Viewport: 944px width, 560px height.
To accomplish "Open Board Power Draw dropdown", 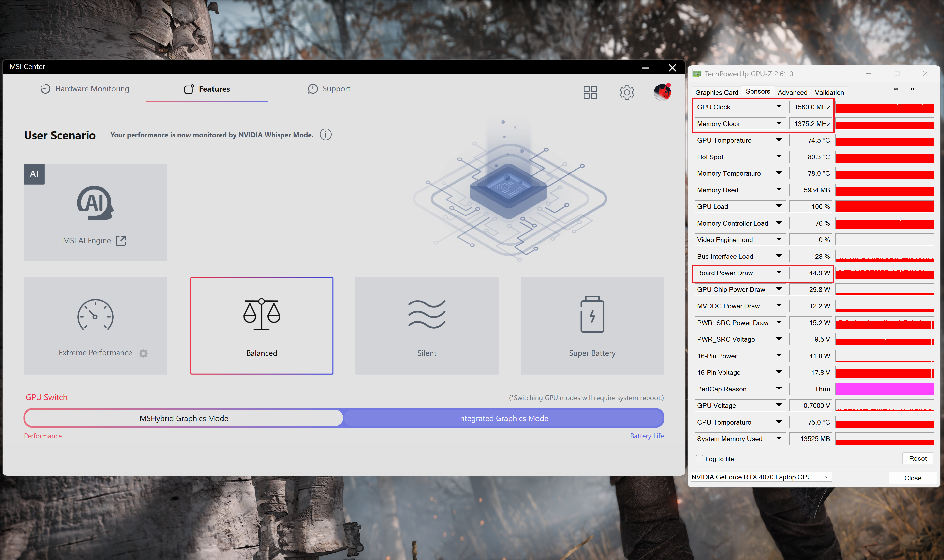I will tap(779, 273).
